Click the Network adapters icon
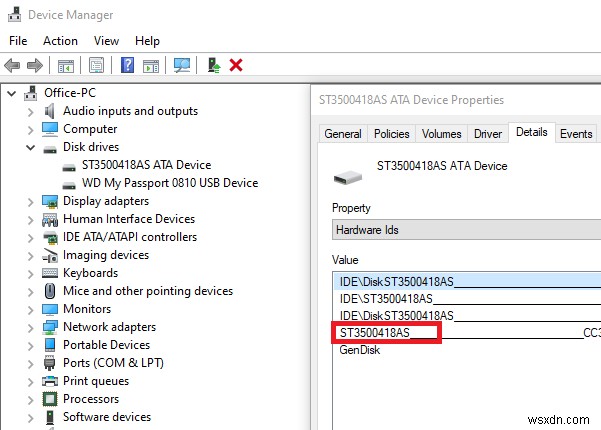This screenshot has width=601, height=430. 50,327
